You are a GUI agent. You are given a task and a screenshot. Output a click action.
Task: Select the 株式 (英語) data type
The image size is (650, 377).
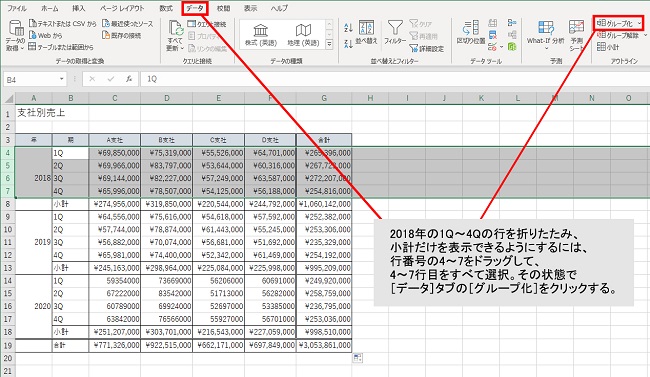(x=261, y=35)
